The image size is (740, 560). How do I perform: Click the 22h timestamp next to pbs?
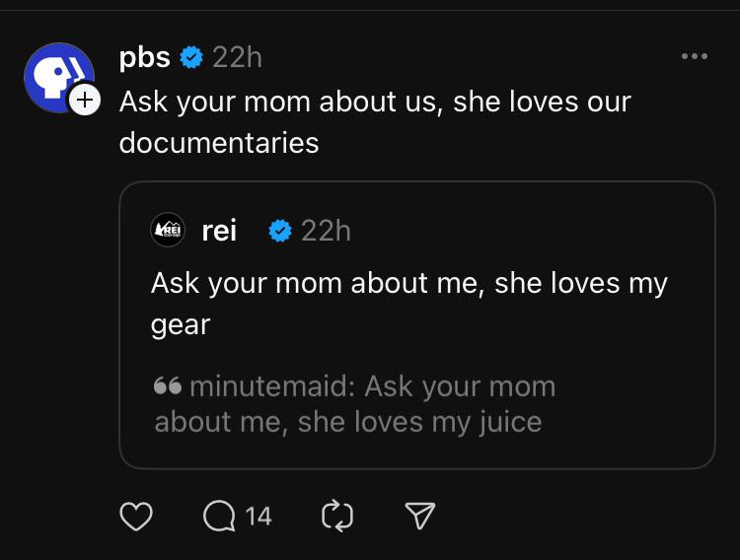[237, 58]
